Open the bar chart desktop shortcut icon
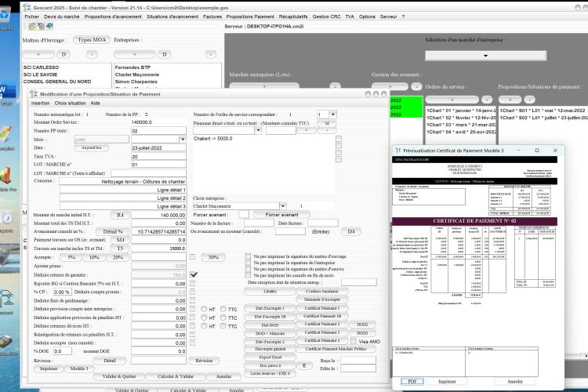This screenshot has width=588, height=392. pos(5,176)
